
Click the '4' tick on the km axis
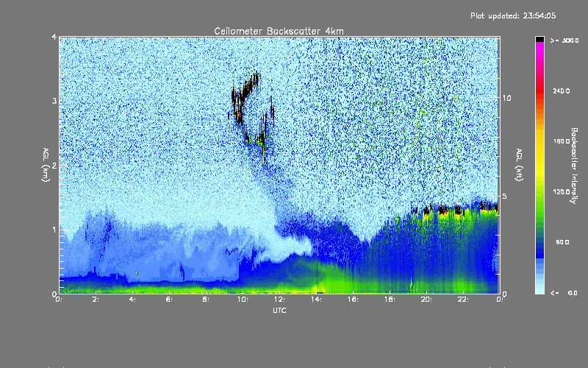(54, 37)
